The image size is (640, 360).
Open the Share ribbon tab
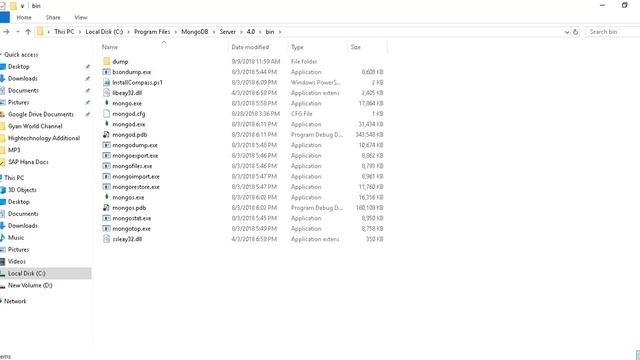point(53,18)
